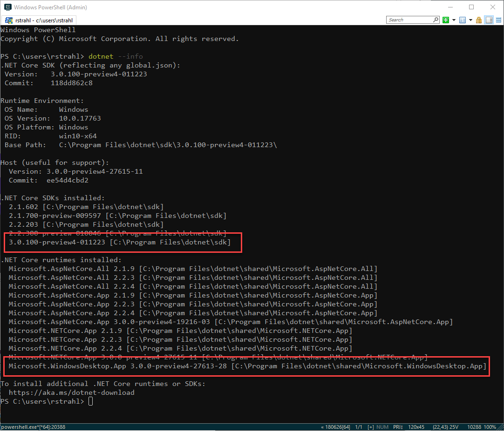The width and height of the screenshot is (504, 433).
Task: Click the 'Runtime Environment:' heading
Action: coord(42,101)
